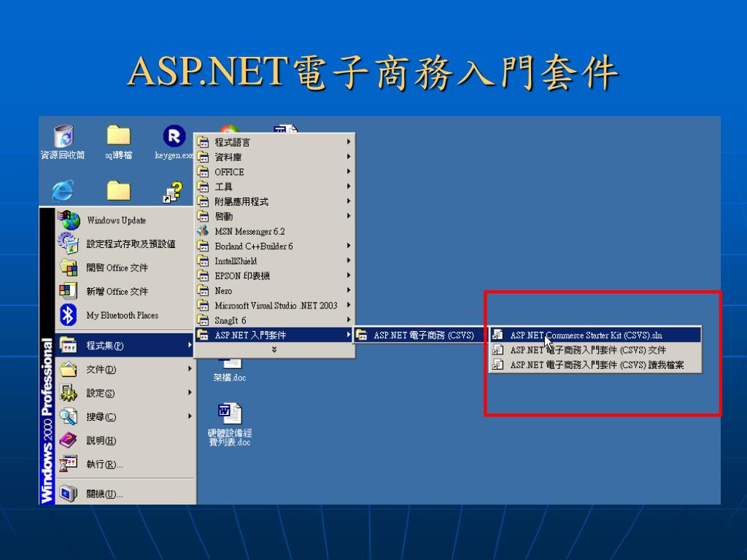Click the 執行(R) run icon
This screenshot has height=560, width=747.
click(x=68, y=464)
